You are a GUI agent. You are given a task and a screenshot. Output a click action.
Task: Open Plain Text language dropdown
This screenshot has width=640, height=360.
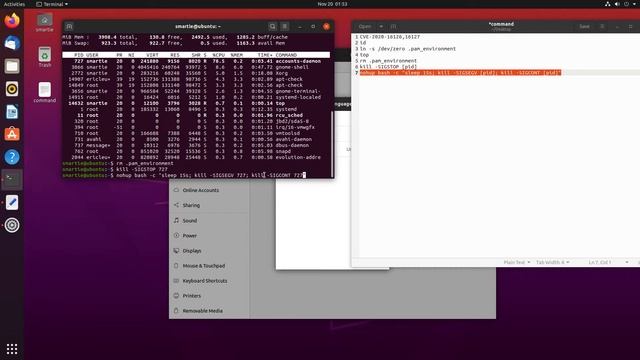[517, 262]
